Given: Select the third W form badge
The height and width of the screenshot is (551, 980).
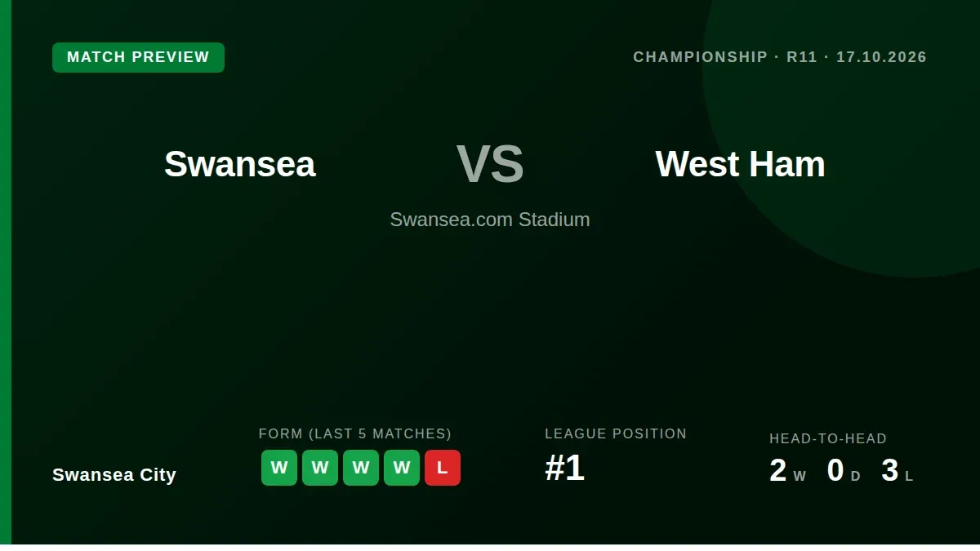Looking at the screenshot, I should click(x=361, y=468).
